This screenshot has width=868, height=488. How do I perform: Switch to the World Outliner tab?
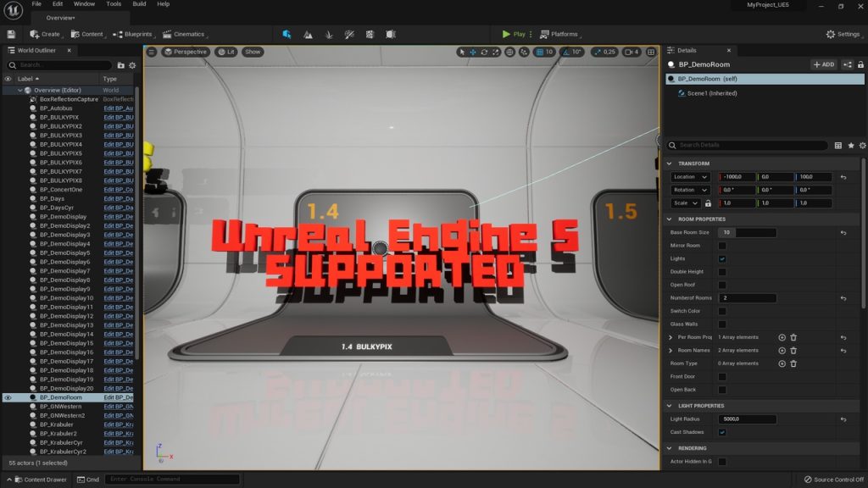36,50
